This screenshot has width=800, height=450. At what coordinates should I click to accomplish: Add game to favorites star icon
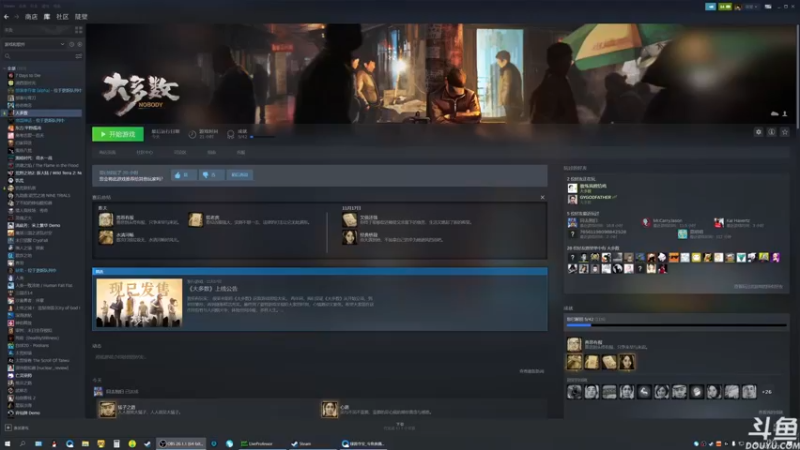click(x=785, y=132)
